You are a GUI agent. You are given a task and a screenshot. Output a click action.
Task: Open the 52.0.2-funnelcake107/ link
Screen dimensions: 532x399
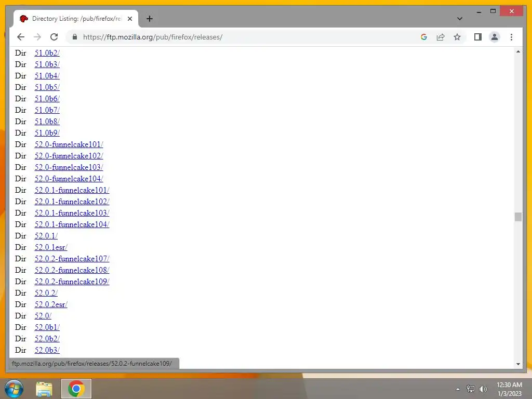[x=72, y=259]
